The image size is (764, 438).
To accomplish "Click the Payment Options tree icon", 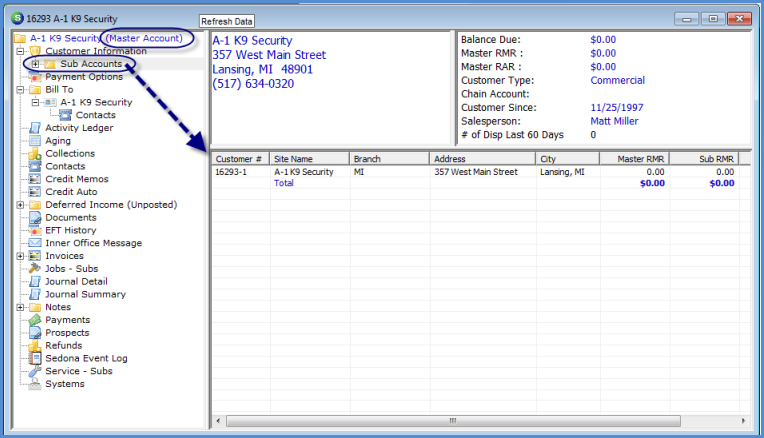I will point(35,77).
